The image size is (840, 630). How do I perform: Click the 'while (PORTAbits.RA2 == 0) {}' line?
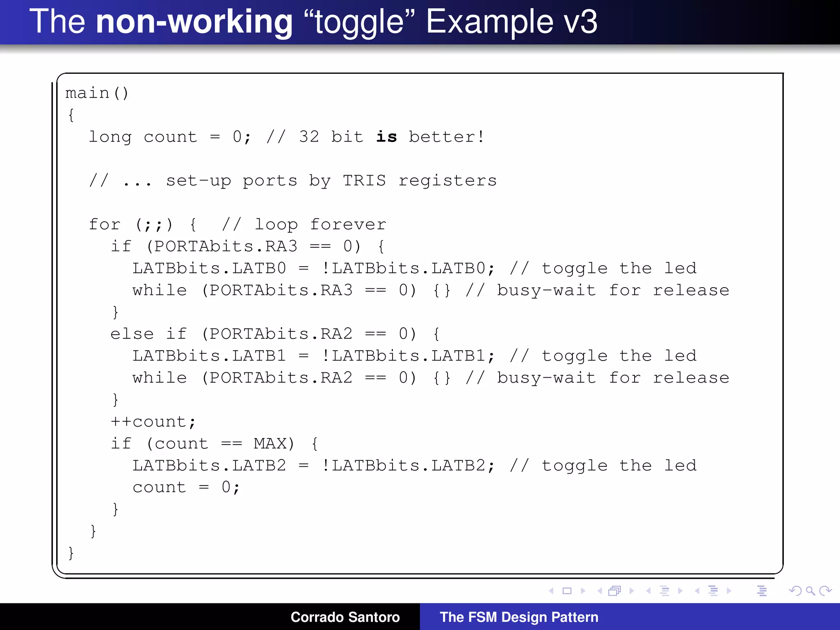291,378
